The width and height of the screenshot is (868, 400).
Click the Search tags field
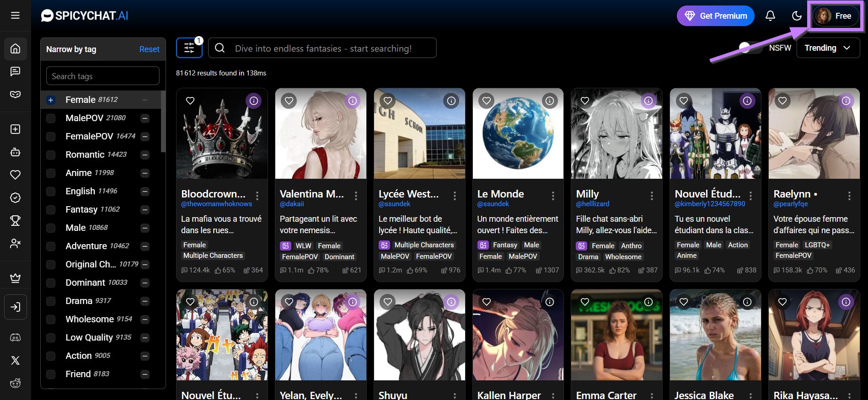click(103, 76)
